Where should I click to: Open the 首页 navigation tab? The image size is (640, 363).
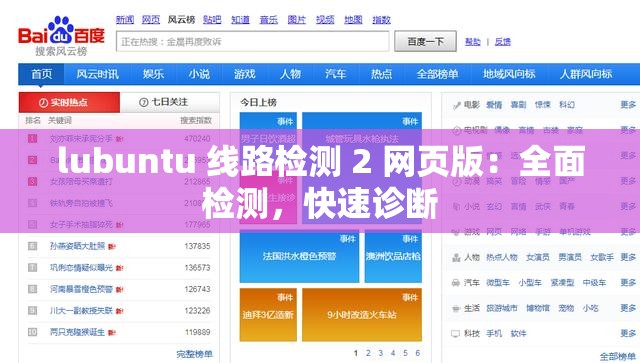tap(42, 74)
